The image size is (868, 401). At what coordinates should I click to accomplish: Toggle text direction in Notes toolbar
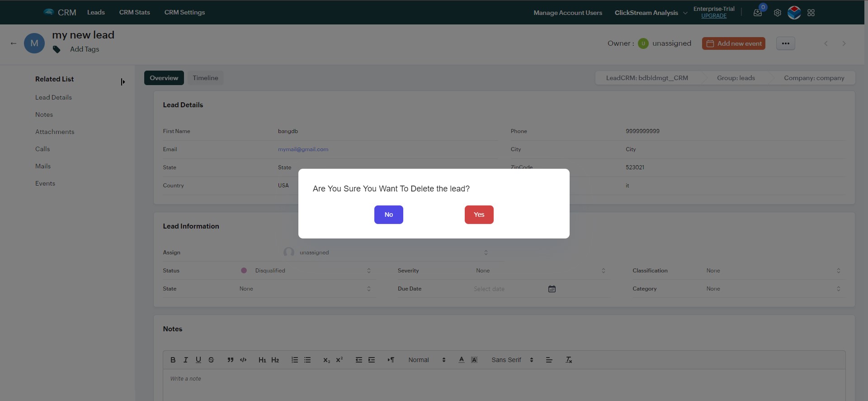tap(391, 360)
